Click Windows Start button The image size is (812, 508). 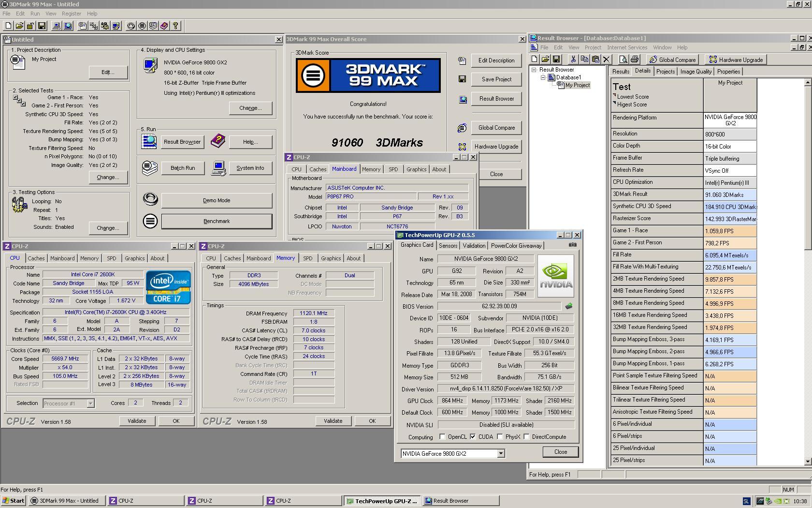point(14,501)
